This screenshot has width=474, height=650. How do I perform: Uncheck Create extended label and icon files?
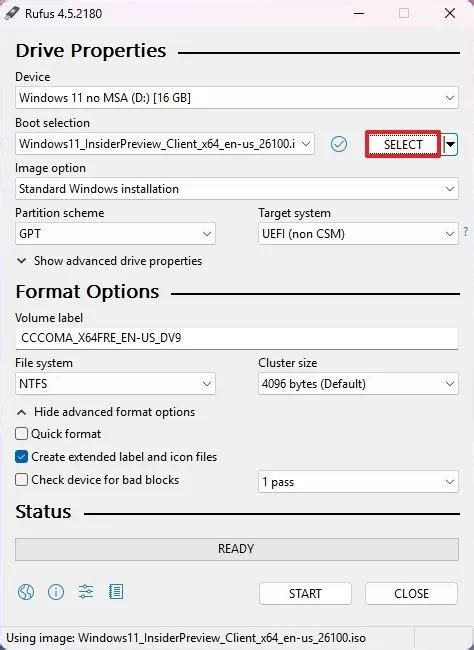(21, 457)
